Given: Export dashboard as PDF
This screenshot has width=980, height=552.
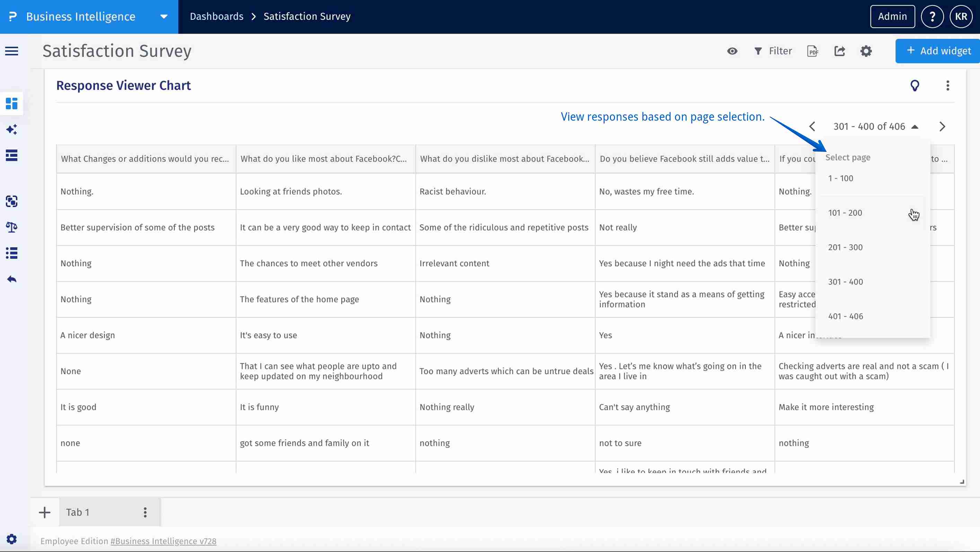Looking at the screenshot, I should [x=813, y=51].
